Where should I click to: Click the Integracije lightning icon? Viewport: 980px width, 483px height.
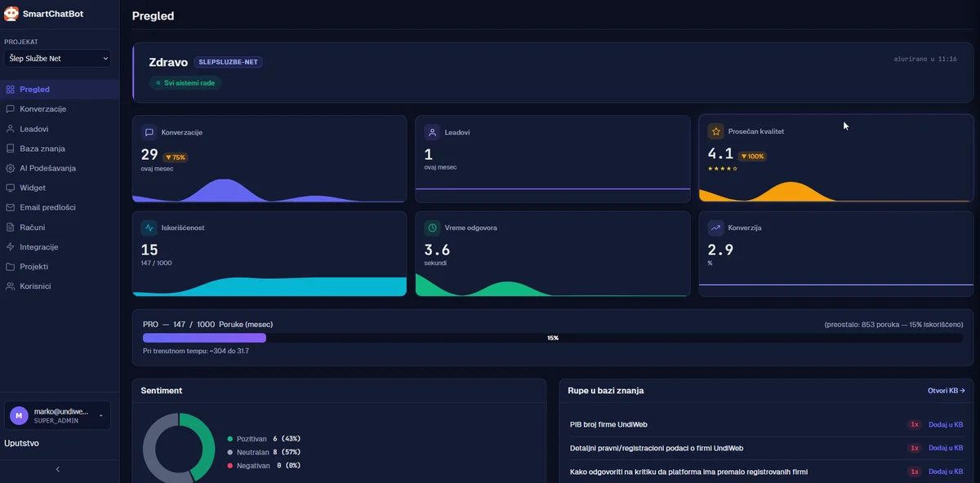click(10, 247)
